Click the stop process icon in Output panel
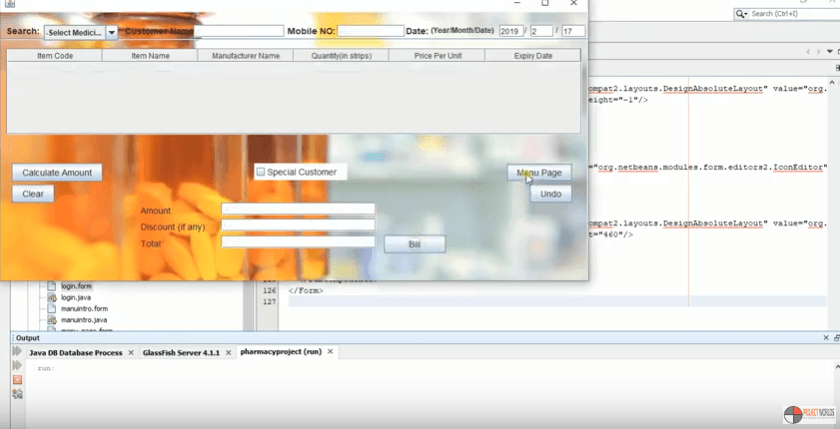 (x=17, y=380)
